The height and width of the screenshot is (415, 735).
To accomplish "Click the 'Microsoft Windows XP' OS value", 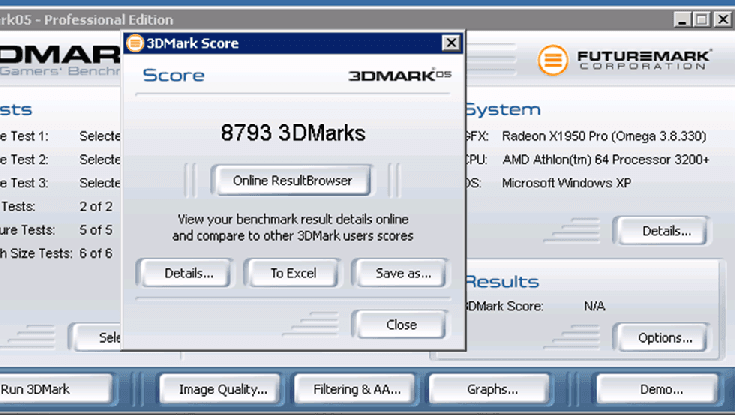I will coord(566,183).
